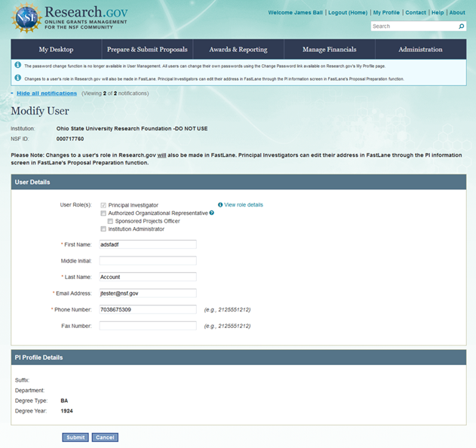
Task: Click the Last Name field
Action: click(148, 277)
